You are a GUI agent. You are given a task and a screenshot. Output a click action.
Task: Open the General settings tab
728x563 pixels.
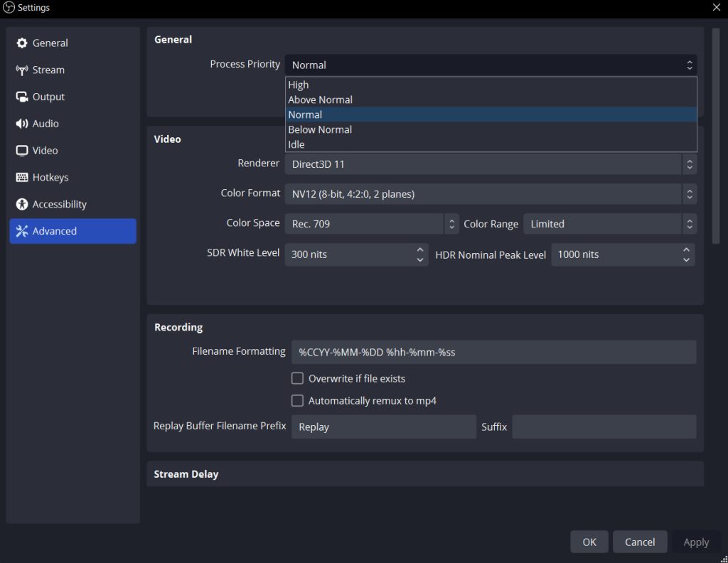(73, 43)
